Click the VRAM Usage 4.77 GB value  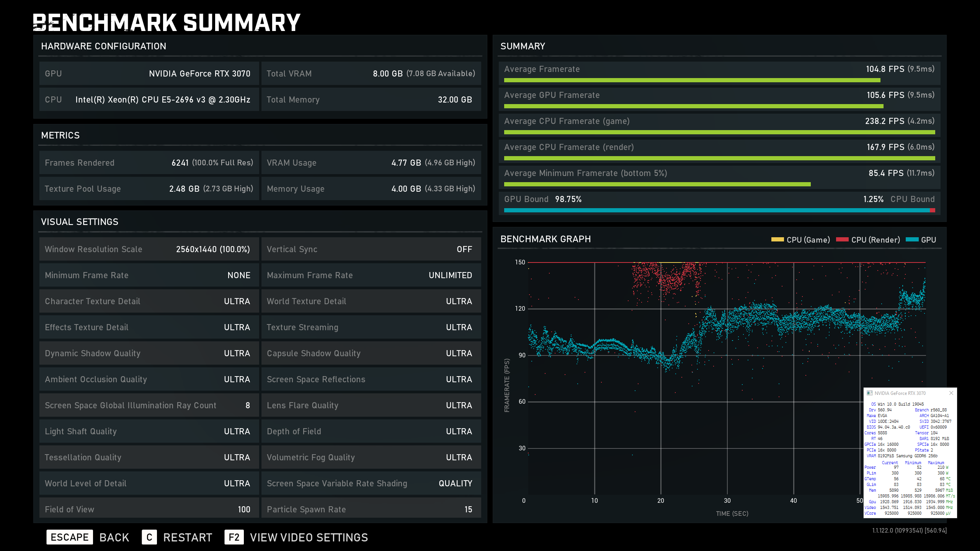pyautogui.click(x=406, y=163)
